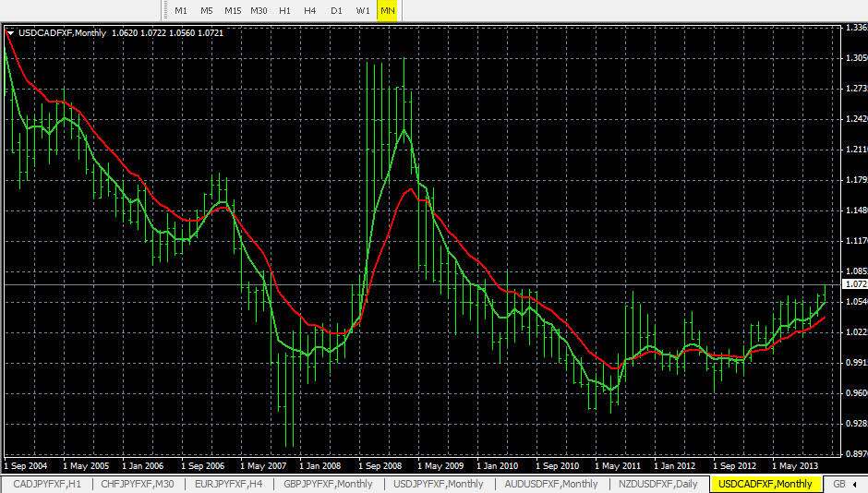Screen dimensions: 868x493
Task: Click the chart shift triangle marker
Action: [10, 33]
